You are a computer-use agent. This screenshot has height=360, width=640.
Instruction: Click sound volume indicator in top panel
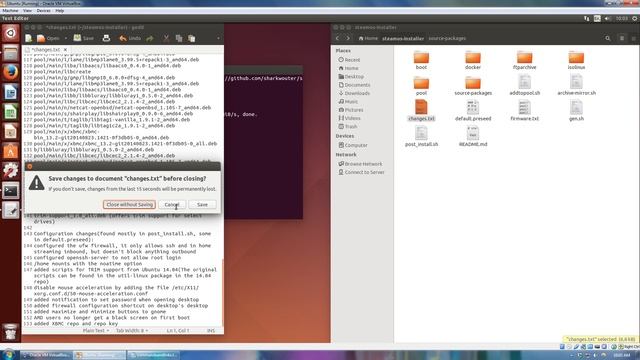click(x=608, y=18)
